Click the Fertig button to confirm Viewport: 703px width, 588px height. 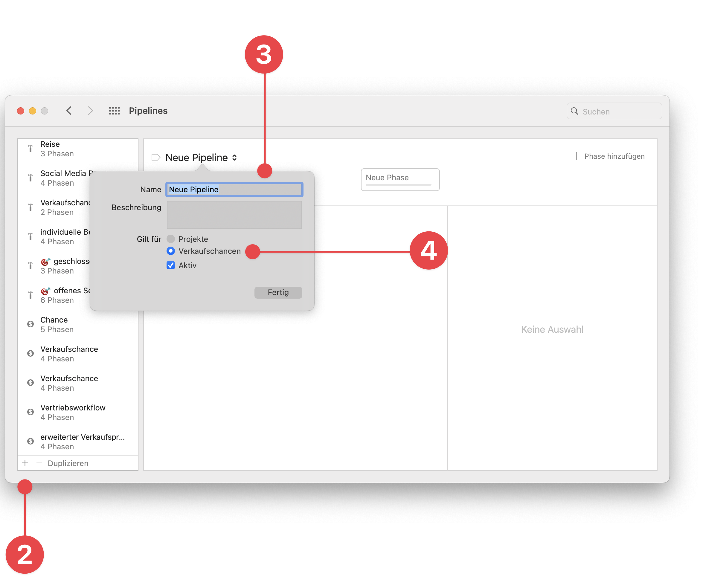coord(278,292)
